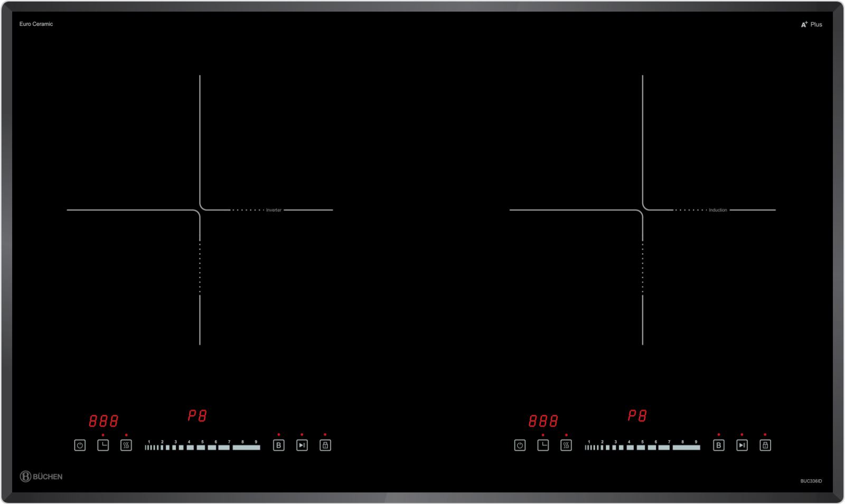Set left burner slider to level 5
Image resolution: width=845 pixels, height=504 pixels.
click(x=201, y=447)
